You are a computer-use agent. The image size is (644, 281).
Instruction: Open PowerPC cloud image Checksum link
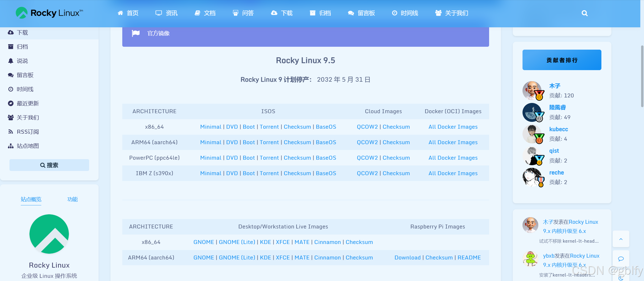[396, 158]
